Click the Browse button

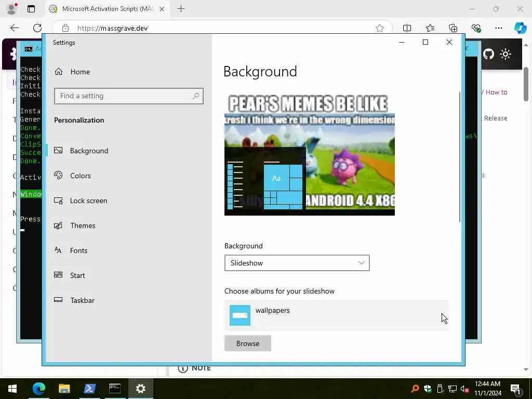click(248, 343)
